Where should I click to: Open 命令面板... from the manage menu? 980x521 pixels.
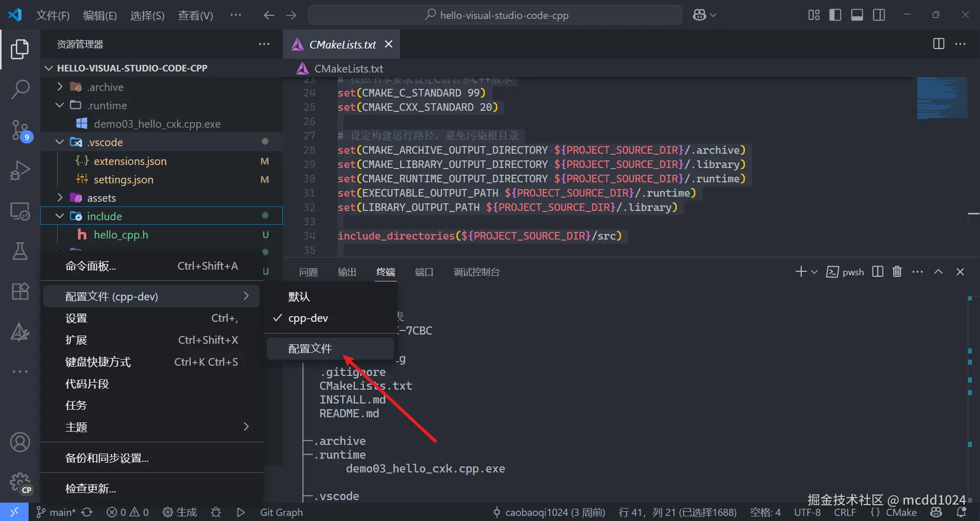pos(152,266)
